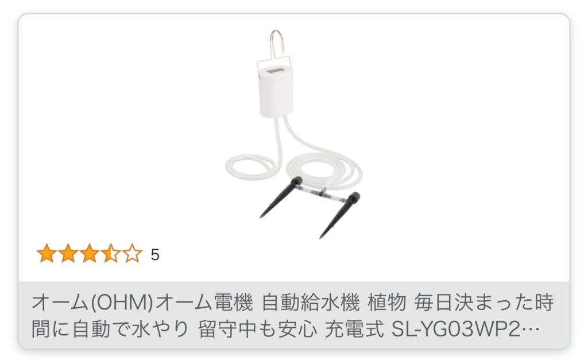Click the left black watering stake
588x364 pixels.
pos(281,197)
